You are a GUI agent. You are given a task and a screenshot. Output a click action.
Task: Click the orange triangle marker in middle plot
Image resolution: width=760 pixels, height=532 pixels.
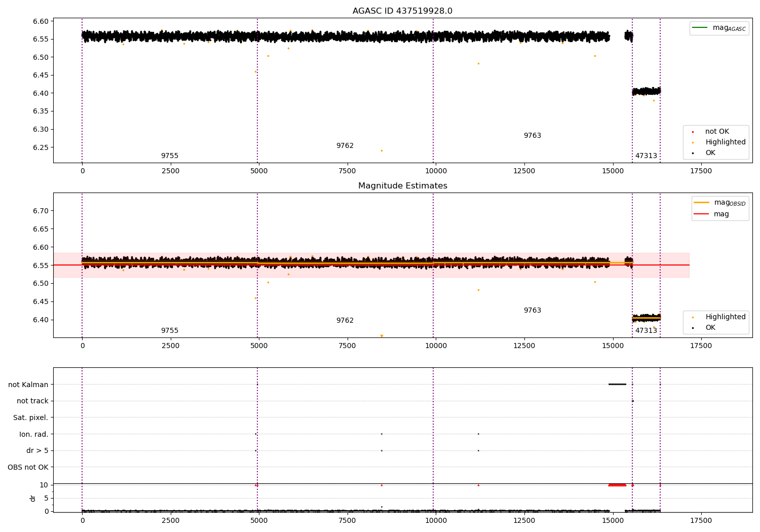(382, 336)
